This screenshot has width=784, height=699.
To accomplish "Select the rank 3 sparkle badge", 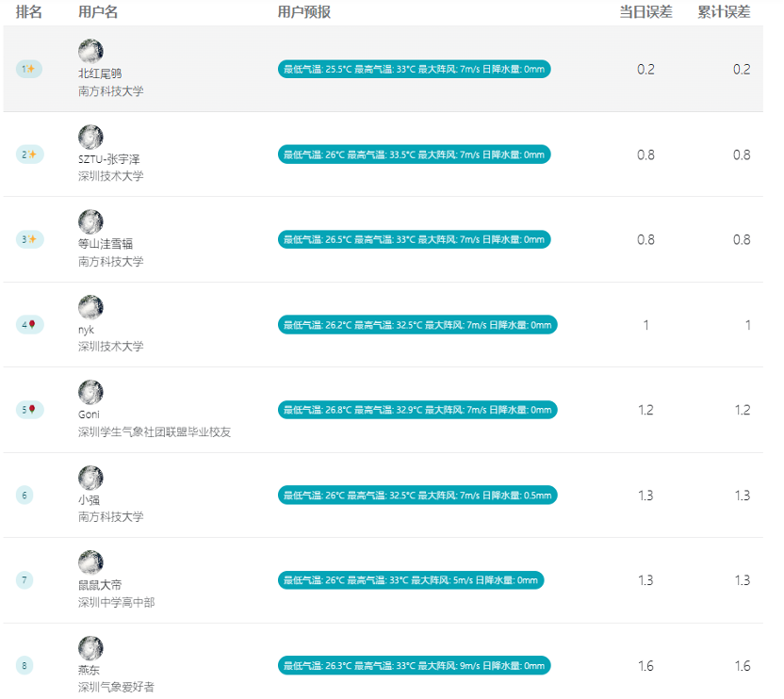I will pos(30,239).
